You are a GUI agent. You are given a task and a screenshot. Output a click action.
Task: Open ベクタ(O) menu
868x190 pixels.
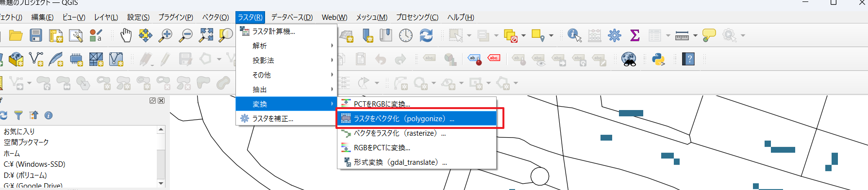(216, 17)
